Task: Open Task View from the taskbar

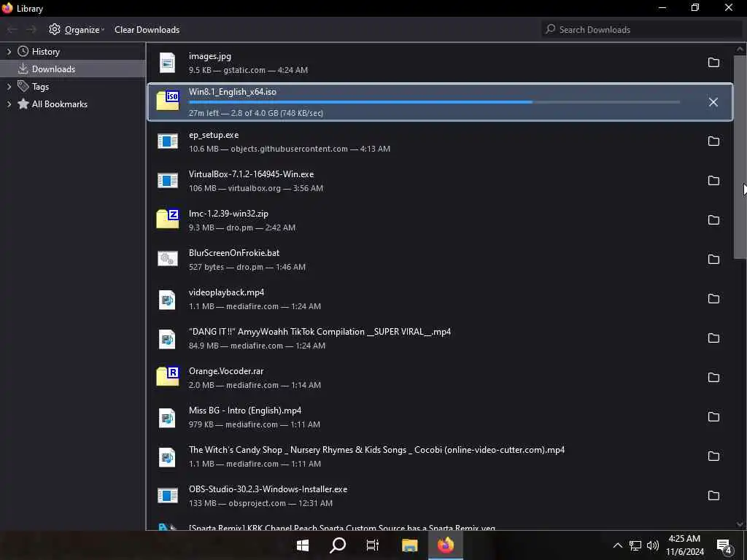Action: click(373, 545)
